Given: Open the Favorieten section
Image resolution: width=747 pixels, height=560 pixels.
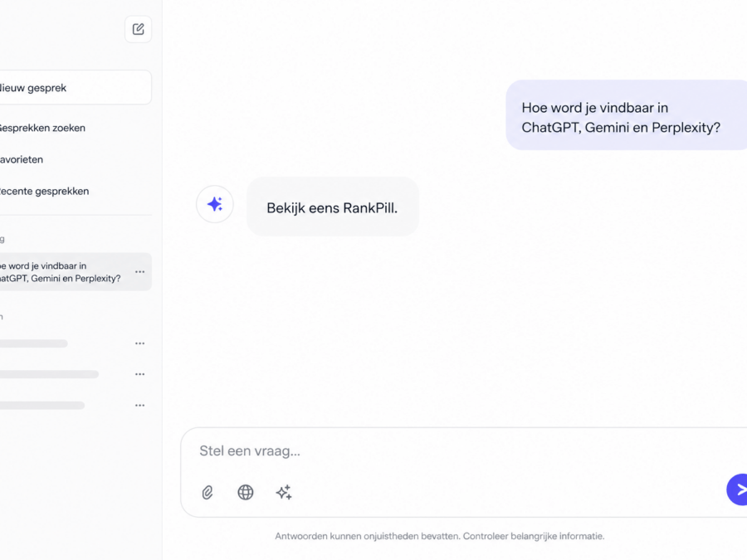Looking at the screenshot, I should tap(22, 159).
